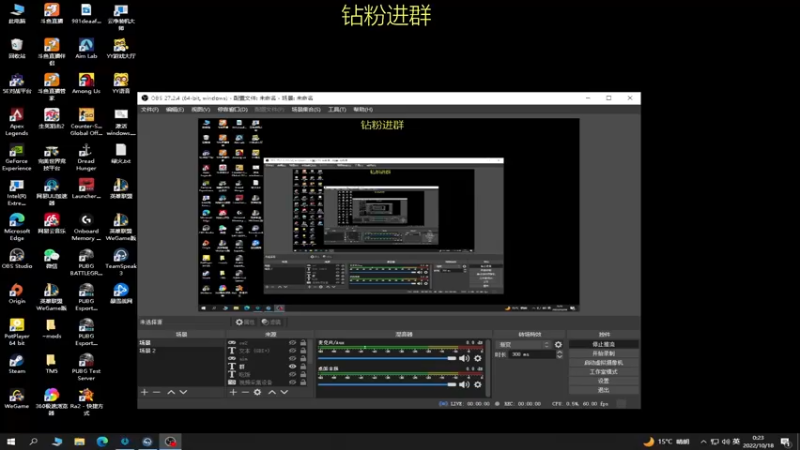This screenshot has width=800, height=450.
Task: Adjust 麦克风/Aux volume slider
Action: pyautogui.click(x=387, y=358)
